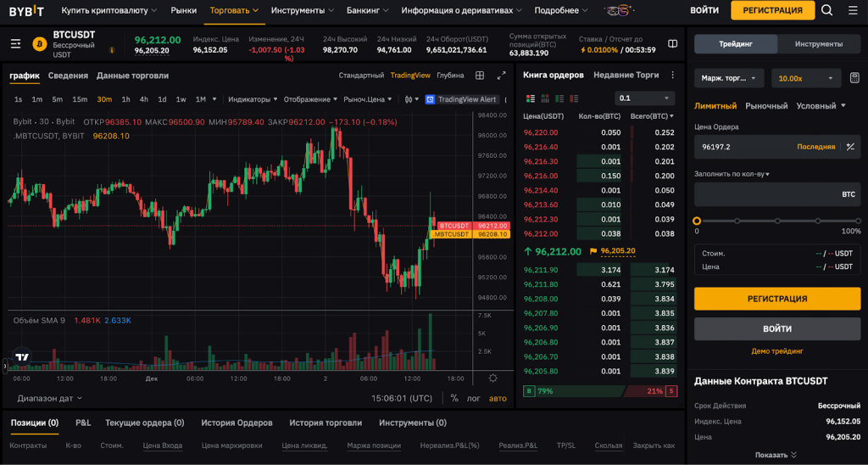Screen dimensions: 868x465
Task: Click the large РЕГИСТРАЦИЯ button in trade panel
Action: pos(777,299)
